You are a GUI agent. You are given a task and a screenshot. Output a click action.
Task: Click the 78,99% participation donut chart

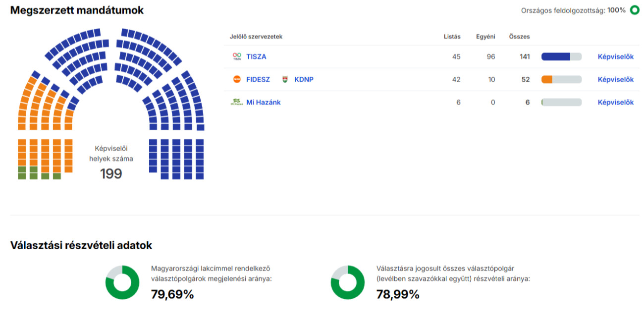[x=348, y=282]
